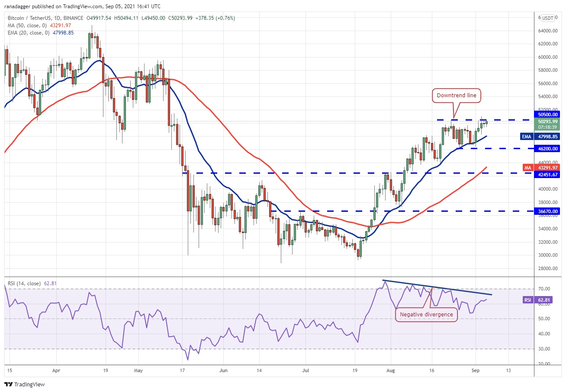Select the Negative divergence callout
The image size is (566, 392).
click(427, 314)
